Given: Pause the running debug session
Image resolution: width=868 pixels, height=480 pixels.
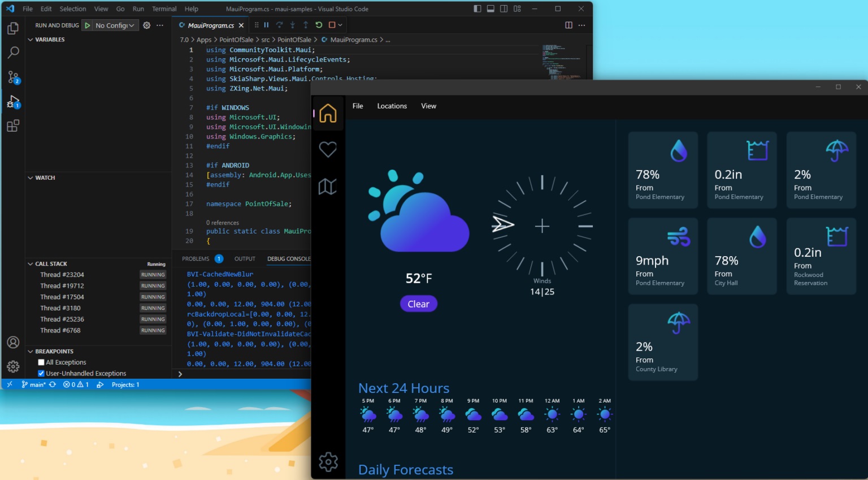Looking at the screenshot, I should click(266, 25).
